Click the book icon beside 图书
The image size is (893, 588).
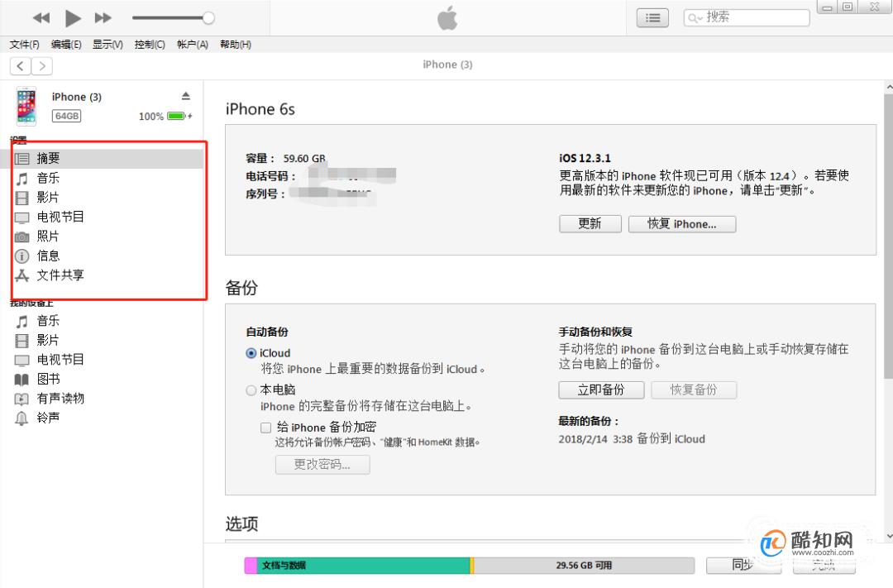21,380
